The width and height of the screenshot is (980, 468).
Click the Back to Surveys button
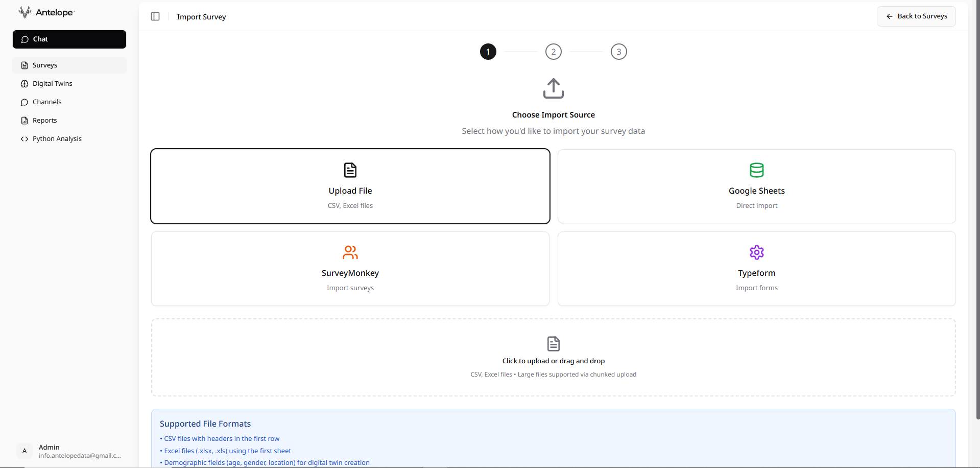tap(916, 16)
